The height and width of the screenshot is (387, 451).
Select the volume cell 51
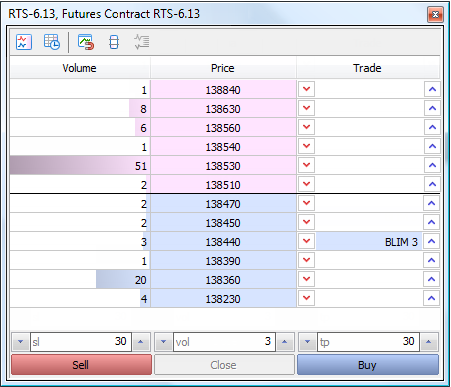click(80, 166)
